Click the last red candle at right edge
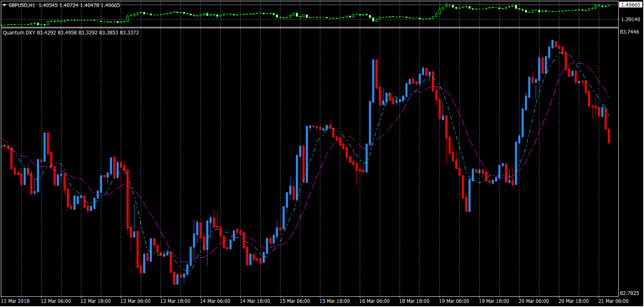 [x=609, y=136]
